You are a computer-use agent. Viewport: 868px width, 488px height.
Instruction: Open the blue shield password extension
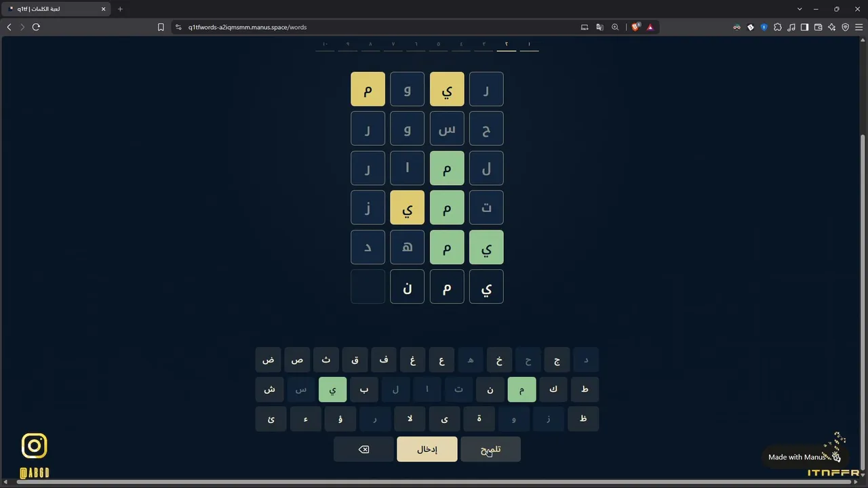(x=764, y=27)
